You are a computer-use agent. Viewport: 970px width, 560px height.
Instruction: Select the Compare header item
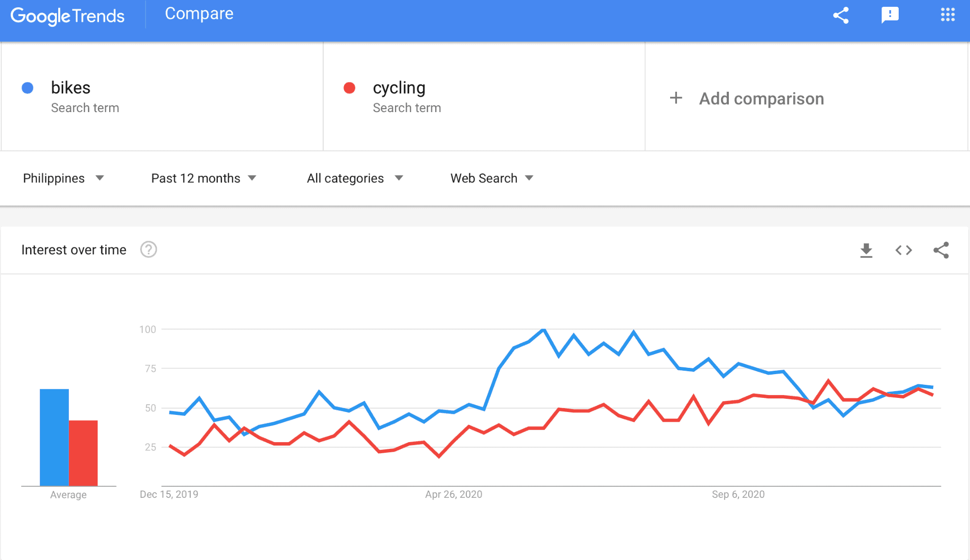(x=199, y=14)
